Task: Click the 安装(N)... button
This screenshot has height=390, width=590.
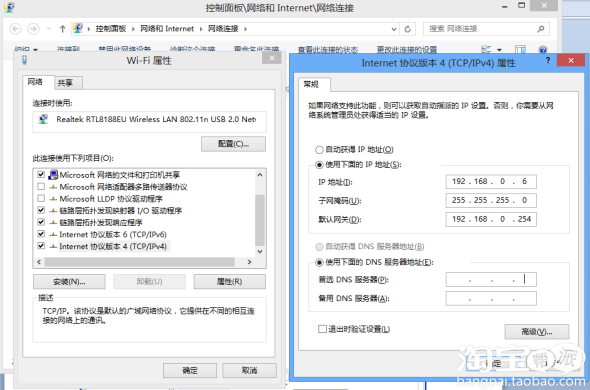Action: 69,282
